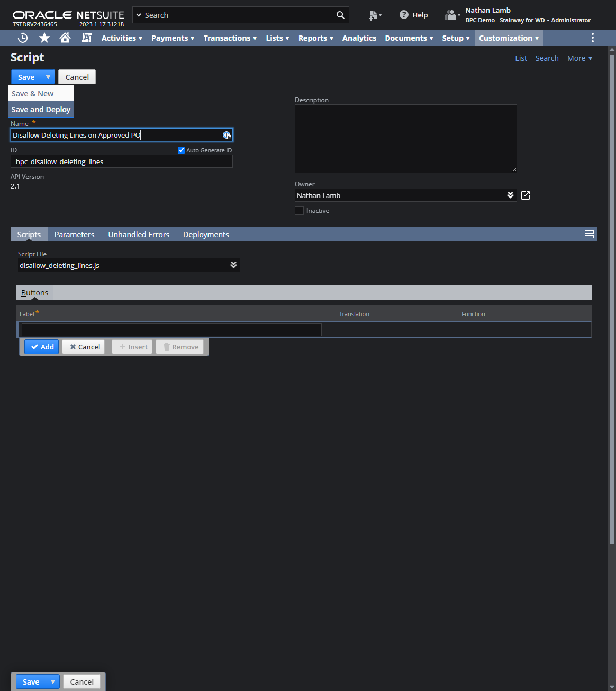Check the Inactive checkbox
Screen dimensions: 616x691
299,210
